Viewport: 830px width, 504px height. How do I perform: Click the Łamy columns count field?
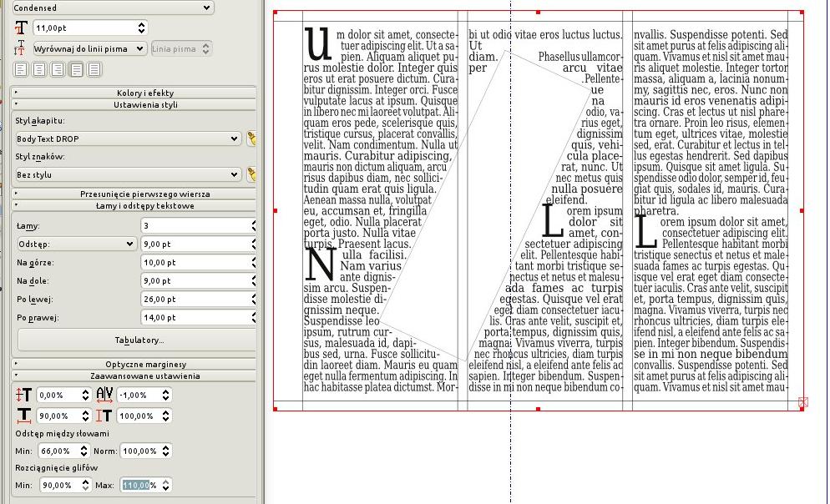click(x=195, y=226)
